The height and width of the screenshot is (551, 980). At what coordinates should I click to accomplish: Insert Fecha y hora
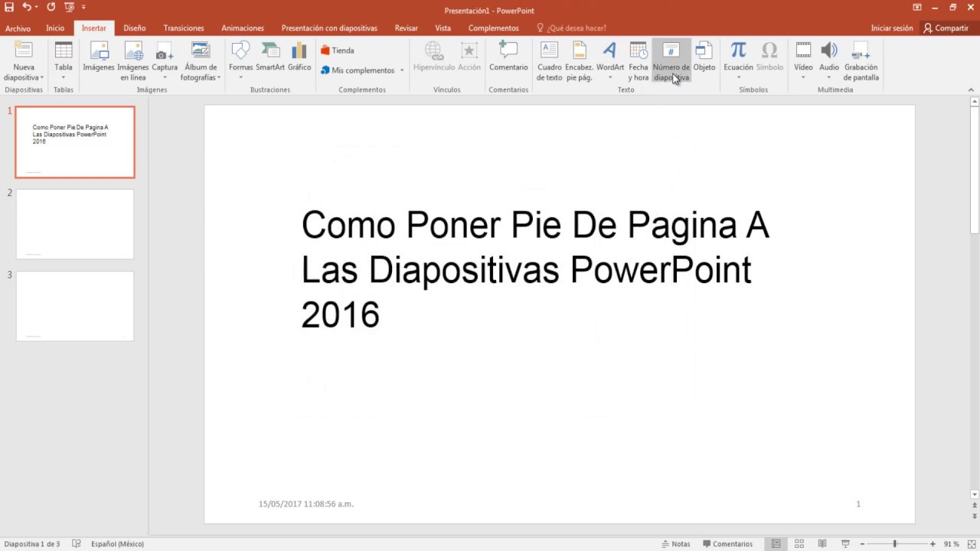click(639, 61)
